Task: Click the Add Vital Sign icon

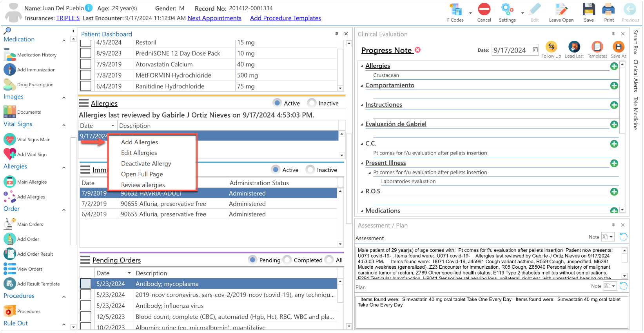Action: pyautogui.click(x=10, y=154)
